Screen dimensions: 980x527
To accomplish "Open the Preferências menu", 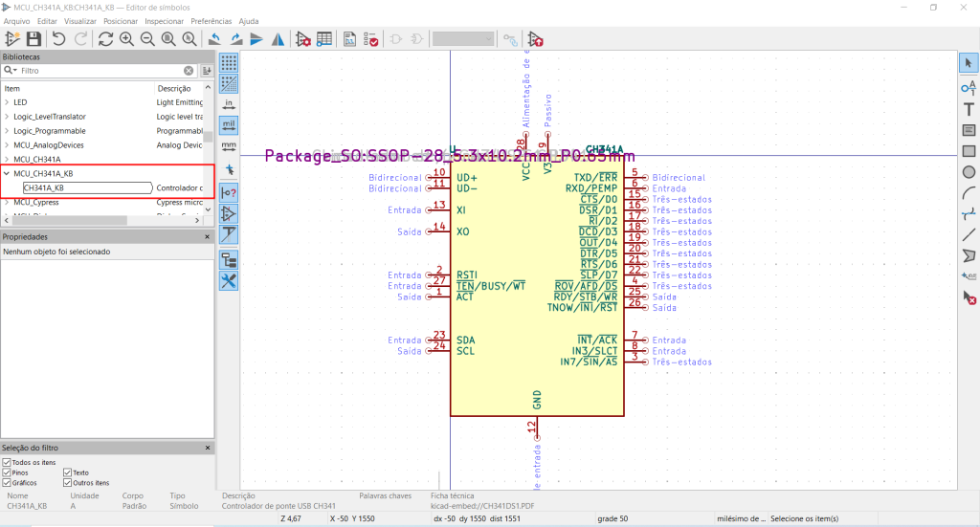I will pos(212,21).
